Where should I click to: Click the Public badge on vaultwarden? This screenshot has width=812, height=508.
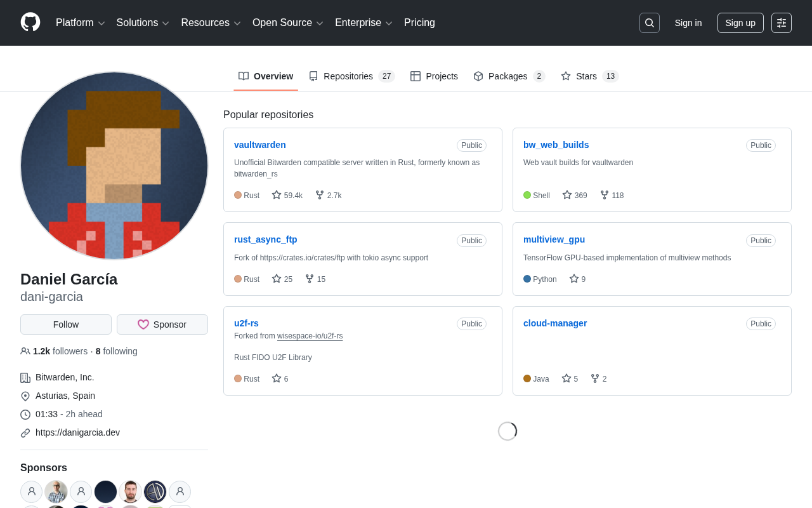pyautogui.click(x=471, y=145)
